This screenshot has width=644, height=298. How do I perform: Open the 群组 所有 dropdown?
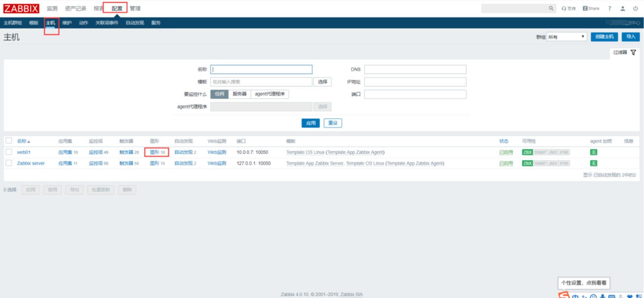pyautogui.click(x=567, y=37)
